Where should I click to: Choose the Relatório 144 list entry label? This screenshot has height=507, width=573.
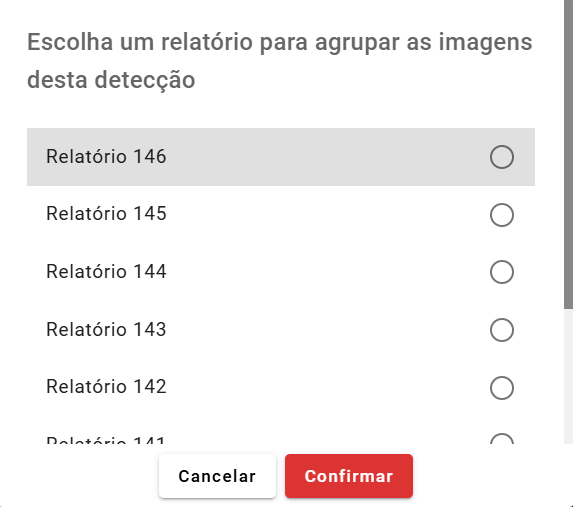[106, 272]
